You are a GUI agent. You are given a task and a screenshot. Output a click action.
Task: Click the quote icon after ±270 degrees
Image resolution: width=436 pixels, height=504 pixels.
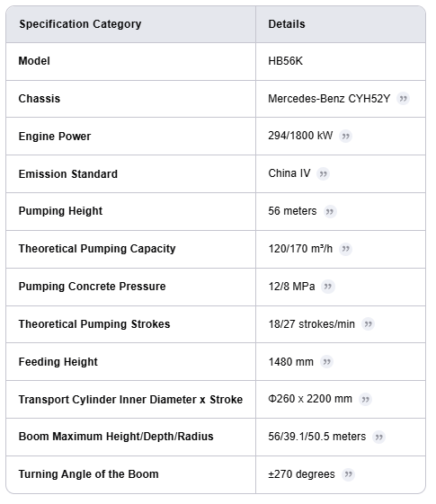[348, 474]
